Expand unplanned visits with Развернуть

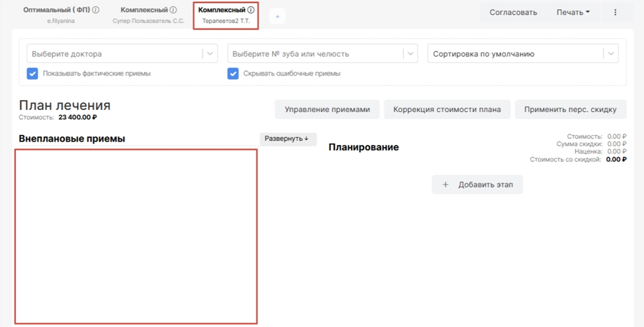(x=287, y=139)
